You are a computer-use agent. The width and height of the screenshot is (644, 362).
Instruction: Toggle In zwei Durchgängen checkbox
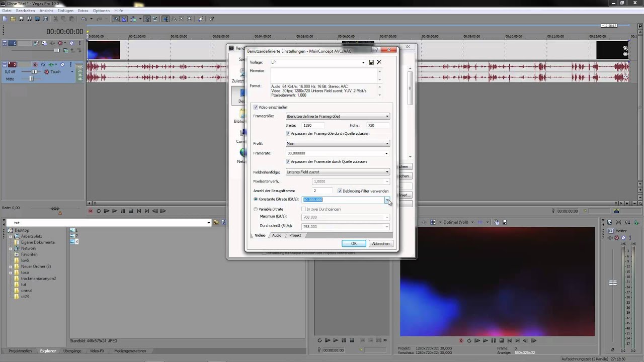click(304, 209)
